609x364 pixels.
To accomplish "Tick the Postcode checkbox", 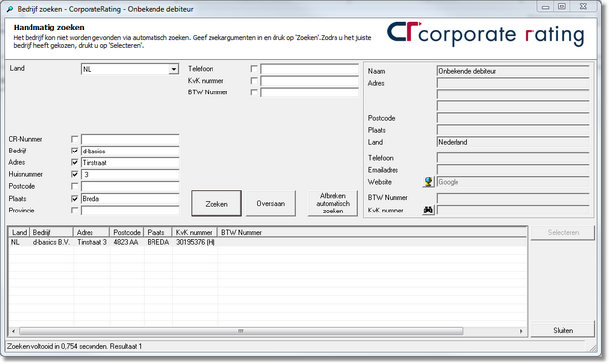I will [74, 186].
